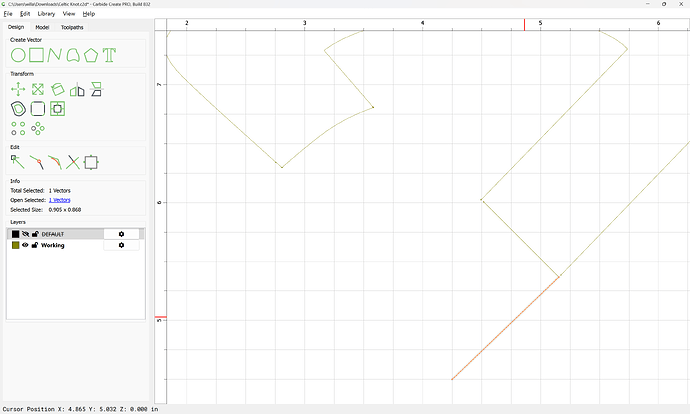Select the Circle create vector tool

17,54
